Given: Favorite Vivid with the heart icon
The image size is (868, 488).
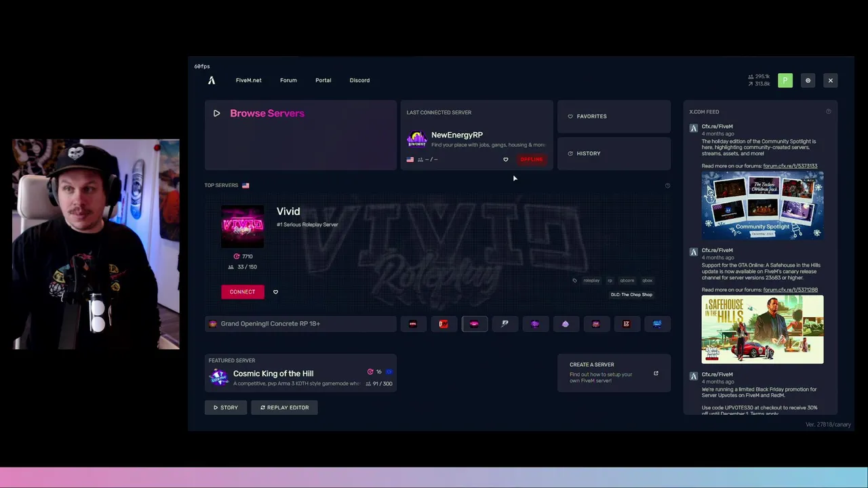Looking at the screenshot, I should [x=275, y=292].
